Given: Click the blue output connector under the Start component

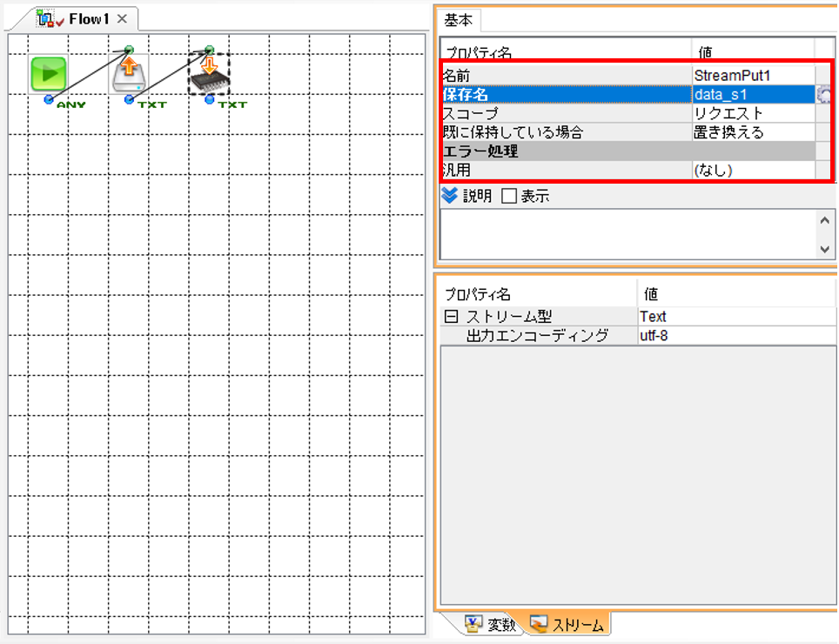Looking at the screenshot, I should 49,99.
